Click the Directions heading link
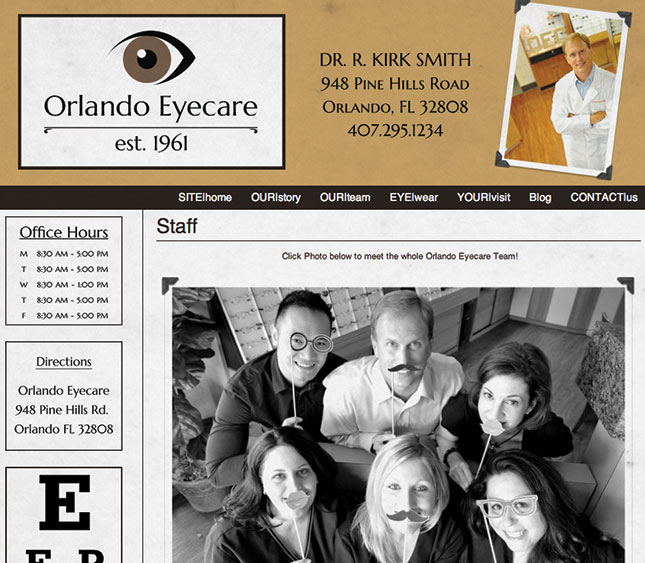This screenshot has height=563, width=645. pos(64,362)
